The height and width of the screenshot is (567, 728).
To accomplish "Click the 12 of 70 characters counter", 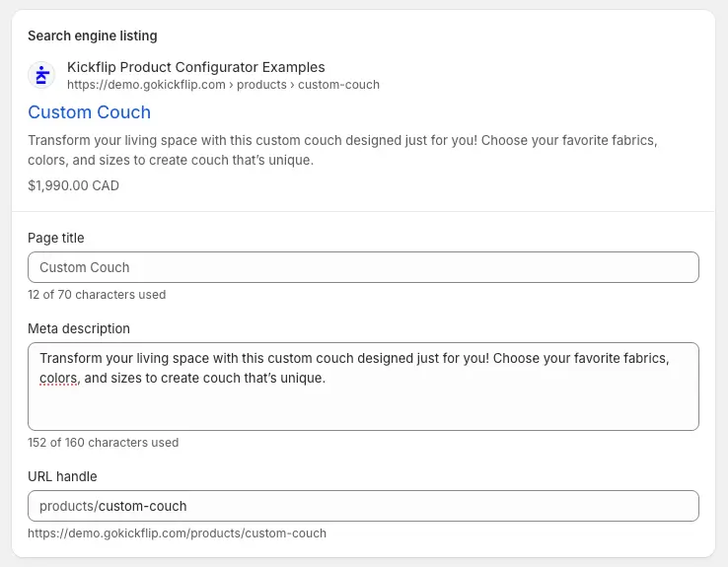I will tap(97, 295).
